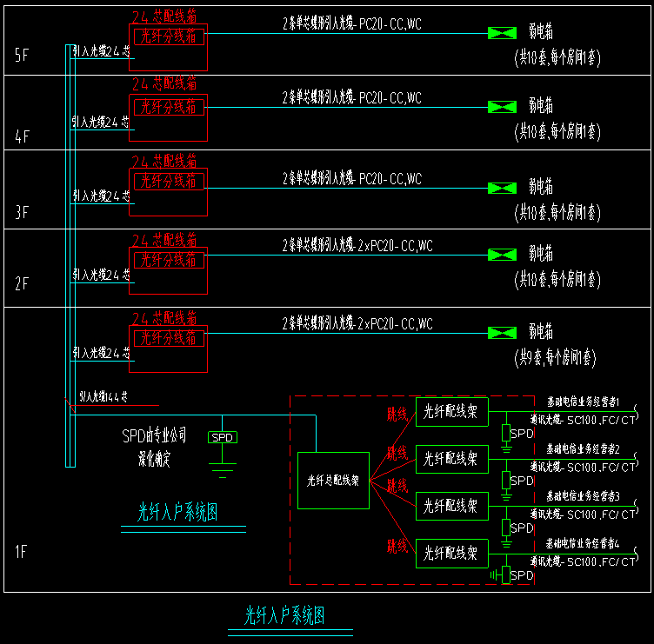The image size is (654, 644).
Task: Click the (共9套,每个房间1套) note
Action: (x=555, y=358)
